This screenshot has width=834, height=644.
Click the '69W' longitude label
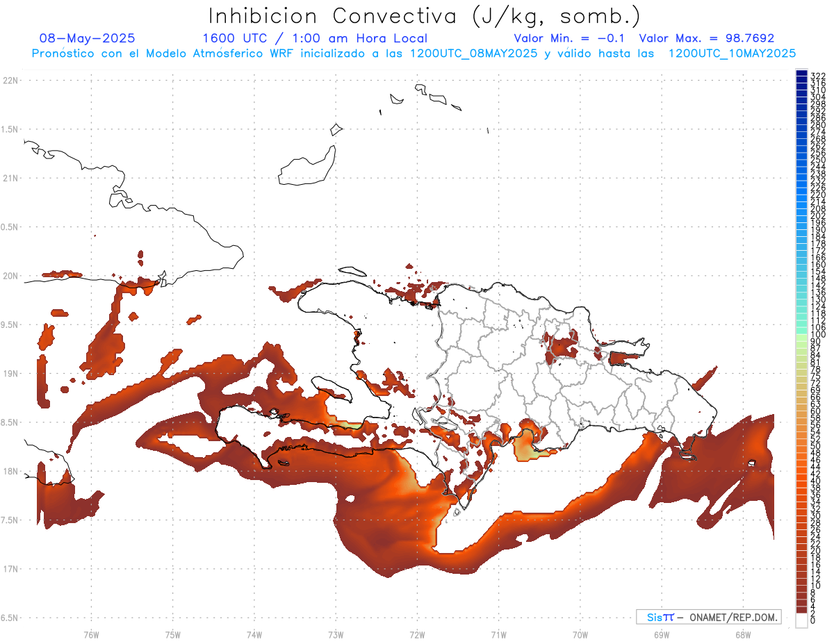(x=662, y=634)
